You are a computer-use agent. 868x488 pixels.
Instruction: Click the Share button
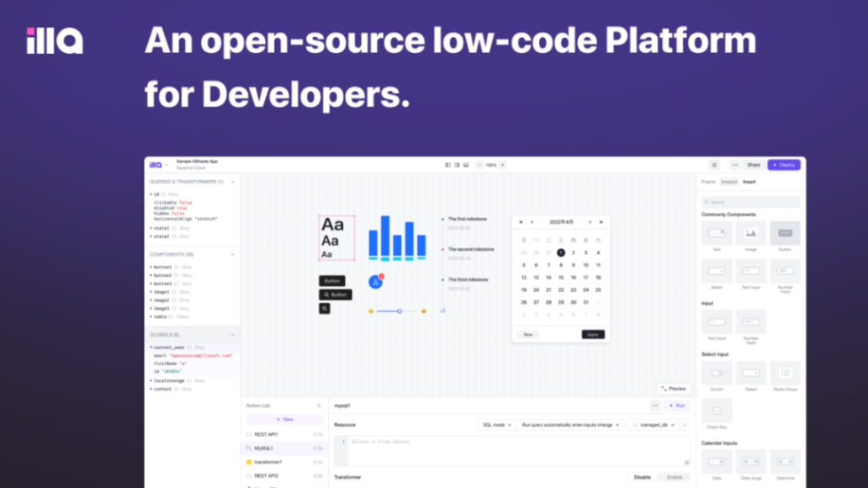click(x=754, y=165)
